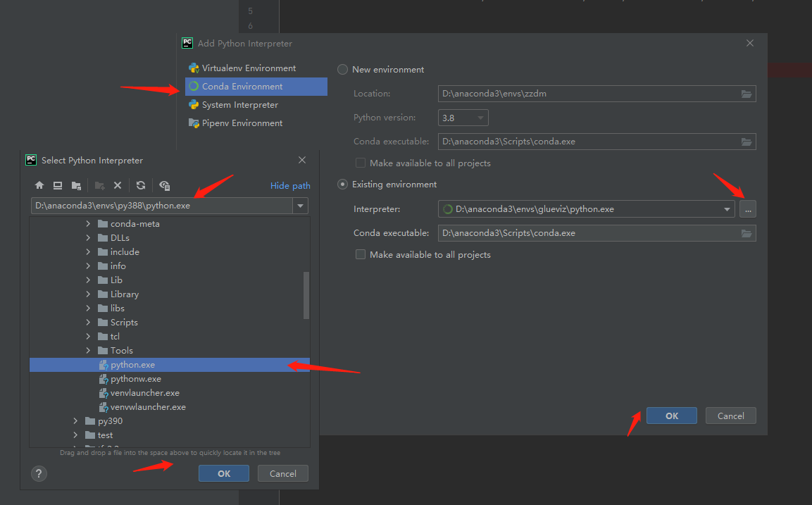Image resolution: width=812 pixels, height=505 pixels.
Task: Expand Library folder
Action: tap(88, 294)
